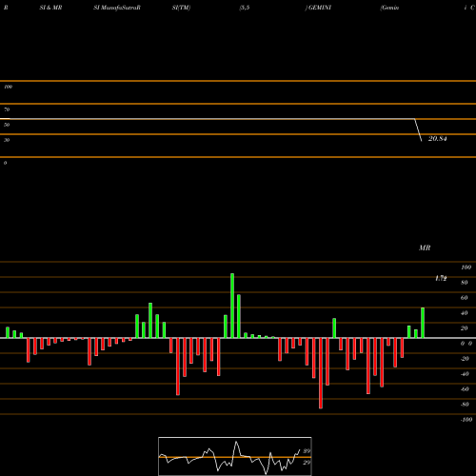
Task: Click the SI(TM) header text
Action: [x=181, y=8]
